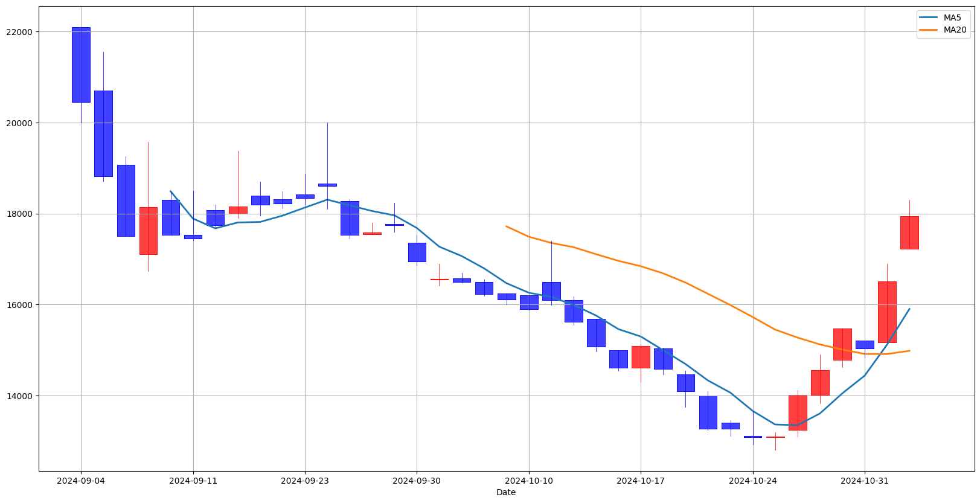Click the MA5 legend entry
The width and height of the screenshot is (980, 503).
coord(943,18)
